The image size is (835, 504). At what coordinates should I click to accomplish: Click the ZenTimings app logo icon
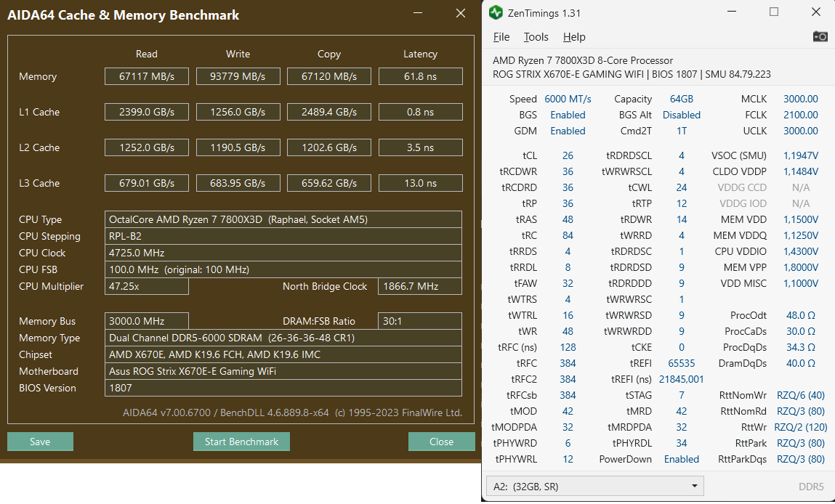point(496,12)
